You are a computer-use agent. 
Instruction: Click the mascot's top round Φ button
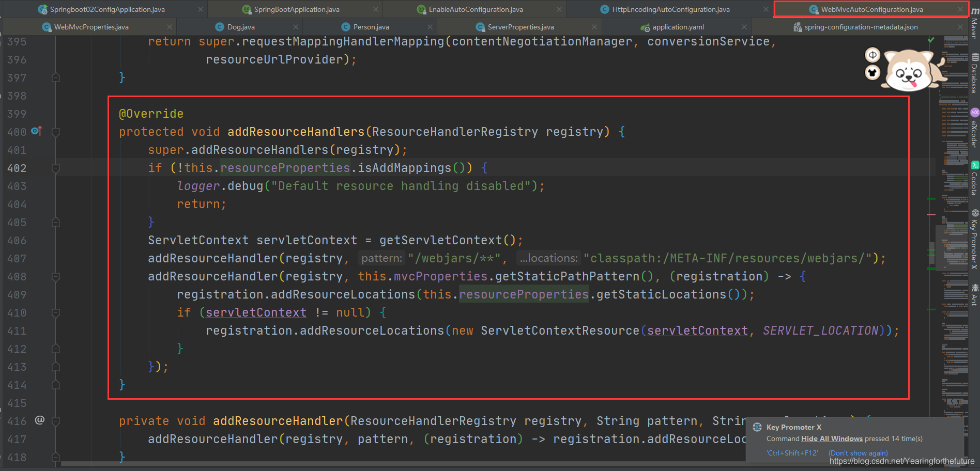click(872, 55)
